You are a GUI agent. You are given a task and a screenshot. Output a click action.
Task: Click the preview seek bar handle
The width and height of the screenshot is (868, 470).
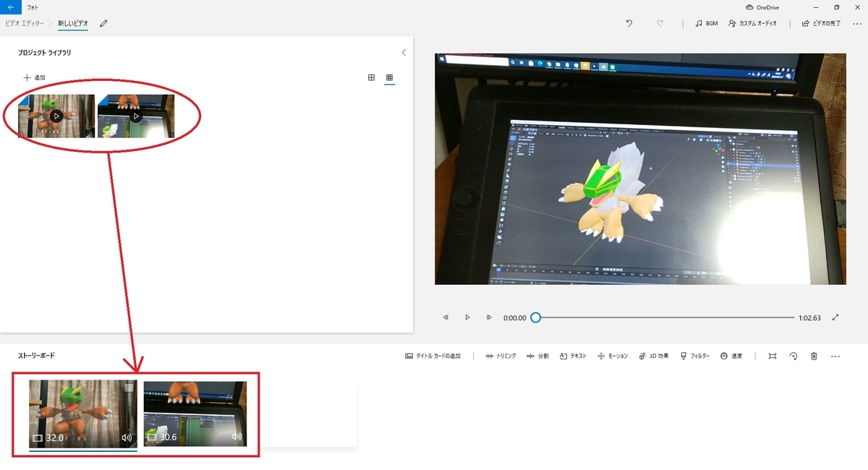[x=535, y=317]
